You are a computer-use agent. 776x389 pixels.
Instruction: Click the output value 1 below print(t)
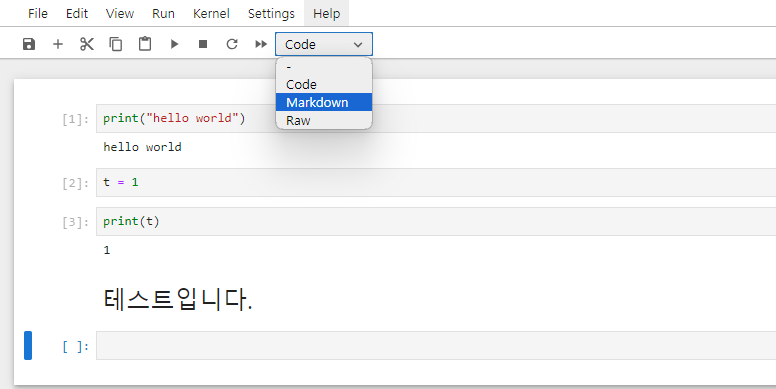pos(107,250)
